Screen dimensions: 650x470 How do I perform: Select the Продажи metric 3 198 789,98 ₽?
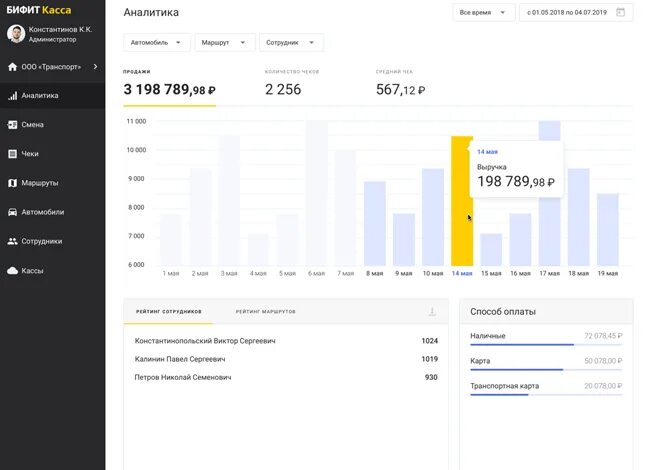tap(170, 85)
